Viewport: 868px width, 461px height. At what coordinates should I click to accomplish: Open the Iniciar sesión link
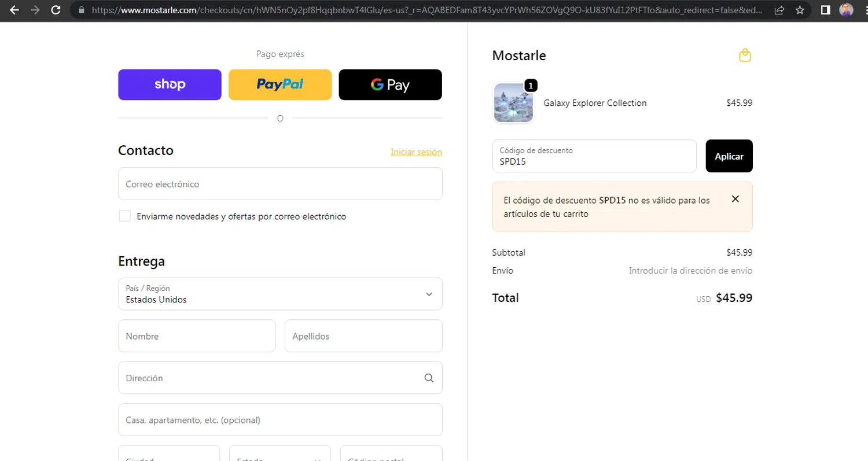(416, 152)
